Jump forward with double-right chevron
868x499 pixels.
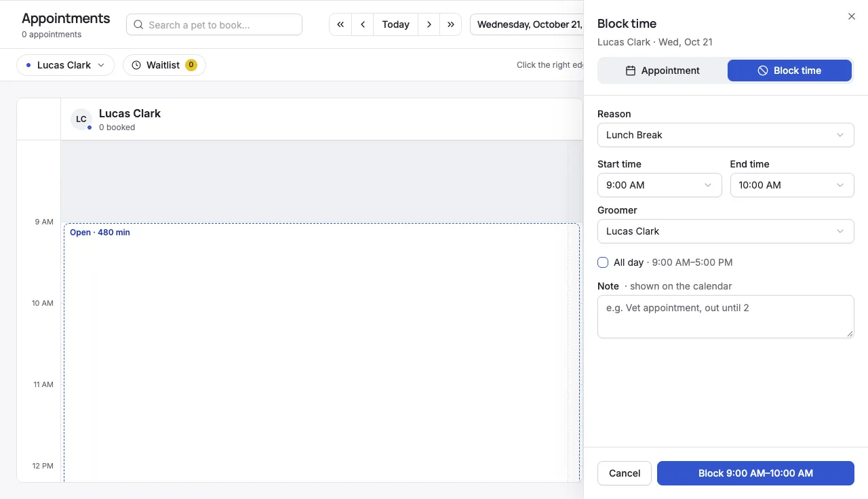[x=451, y=24]
